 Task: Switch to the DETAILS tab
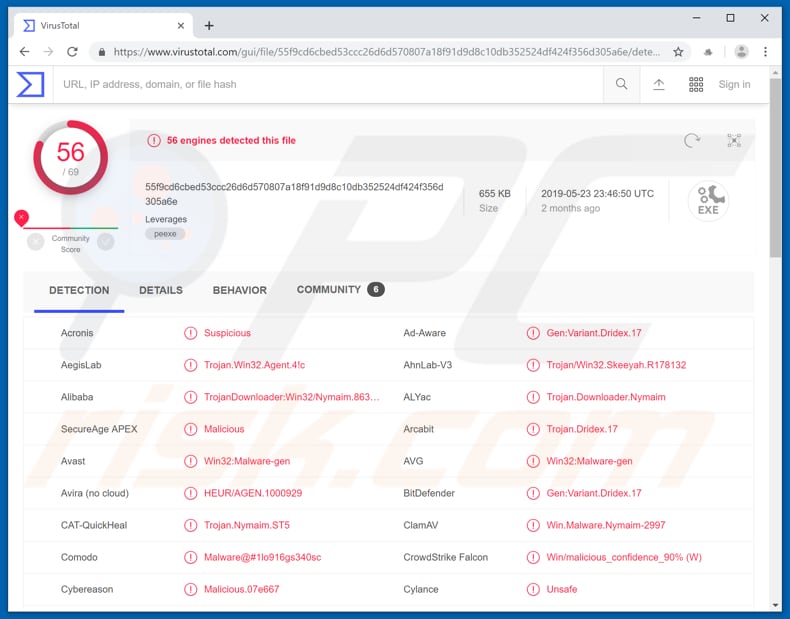point(161,291)
